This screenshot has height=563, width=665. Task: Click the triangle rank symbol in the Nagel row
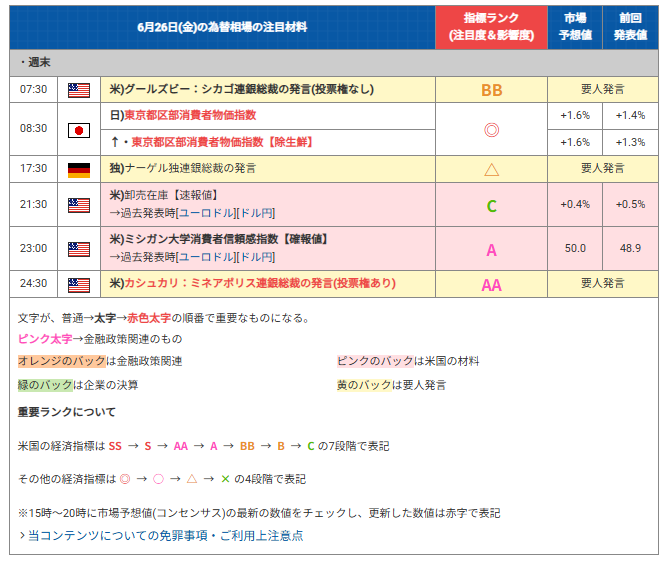pos(492,170)
